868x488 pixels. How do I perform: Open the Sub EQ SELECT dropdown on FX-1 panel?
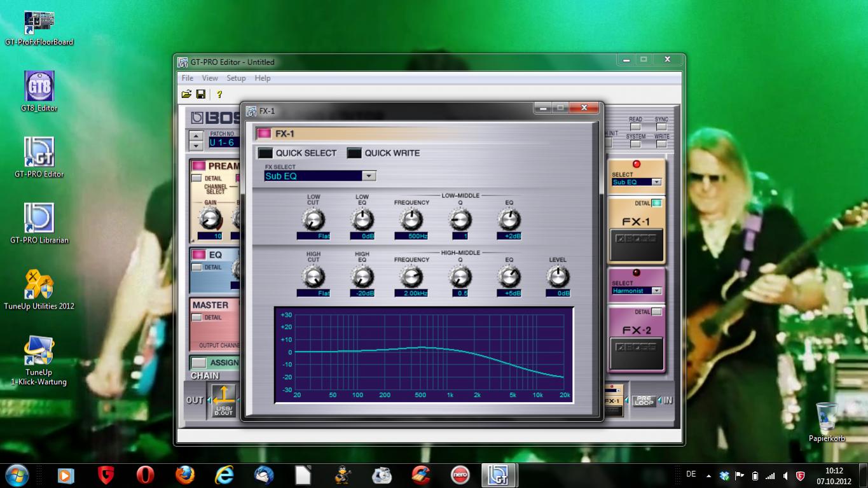pyautogui.click(x=656, y=182)
